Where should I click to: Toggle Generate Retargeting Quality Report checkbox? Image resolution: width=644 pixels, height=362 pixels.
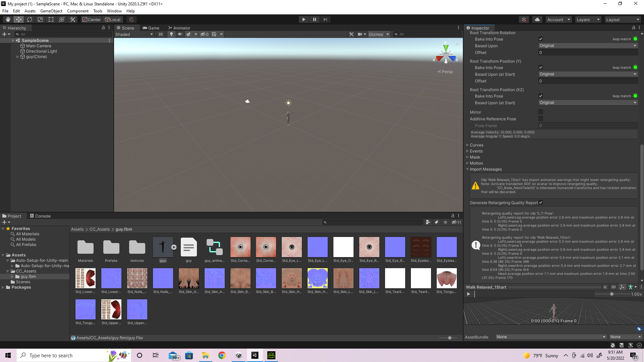coord(541,203)
